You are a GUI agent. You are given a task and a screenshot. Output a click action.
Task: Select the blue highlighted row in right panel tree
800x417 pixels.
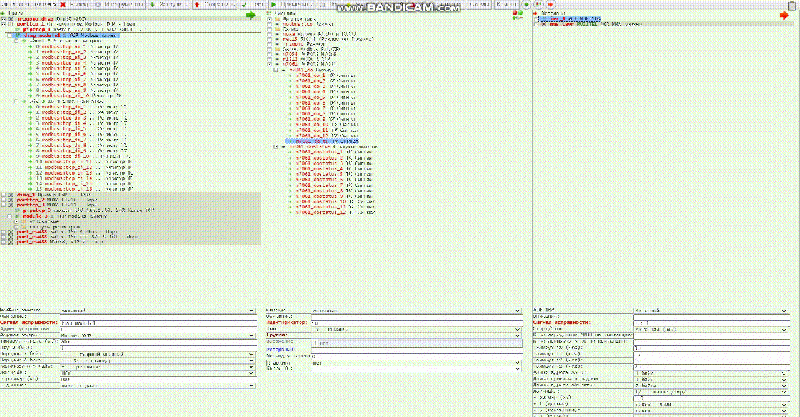pos(570,18)
